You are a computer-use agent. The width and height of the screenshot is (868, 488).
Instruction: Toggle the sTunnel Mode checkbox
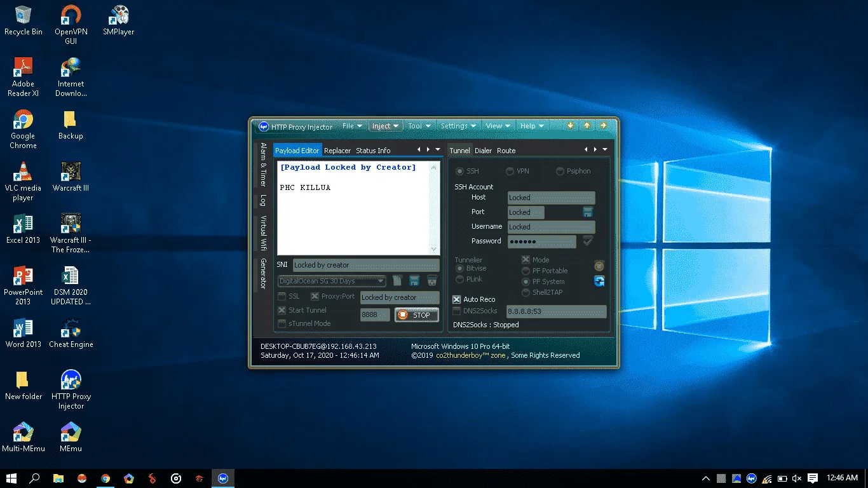tap(282, 323)
